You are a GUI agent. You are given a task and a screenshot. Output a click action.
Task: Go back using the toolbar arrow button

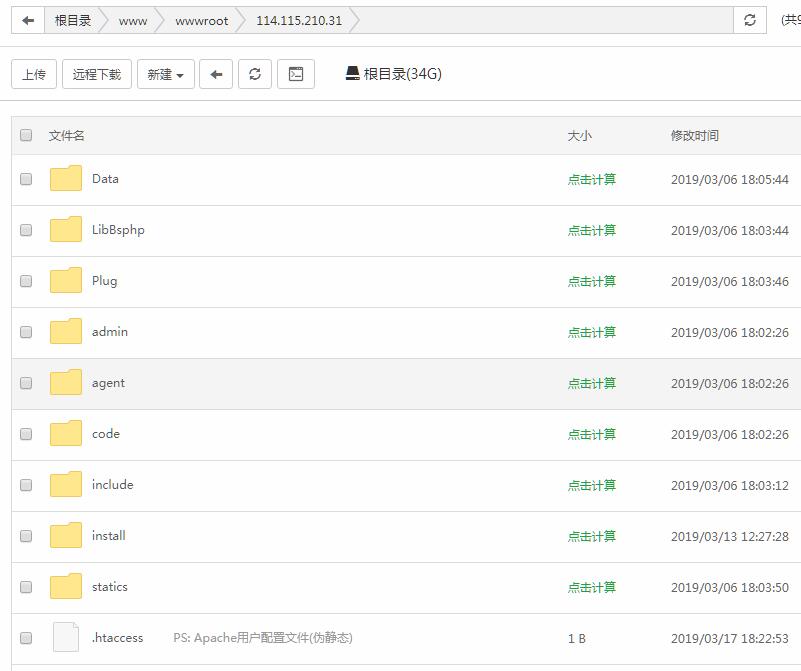(x=216, y=74)
